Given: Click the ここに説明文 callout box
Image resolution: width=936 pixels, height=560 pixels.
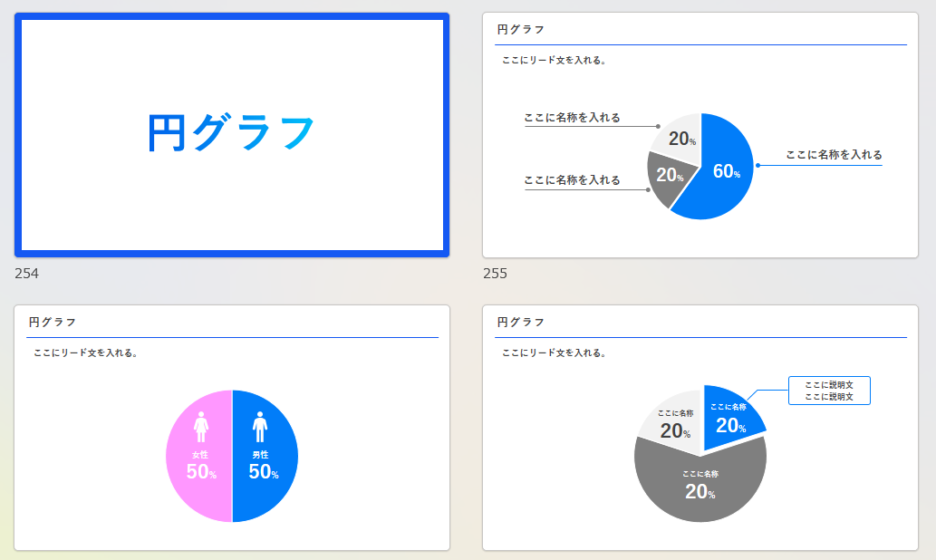Looking at the screenshot, I should [829, 391].
